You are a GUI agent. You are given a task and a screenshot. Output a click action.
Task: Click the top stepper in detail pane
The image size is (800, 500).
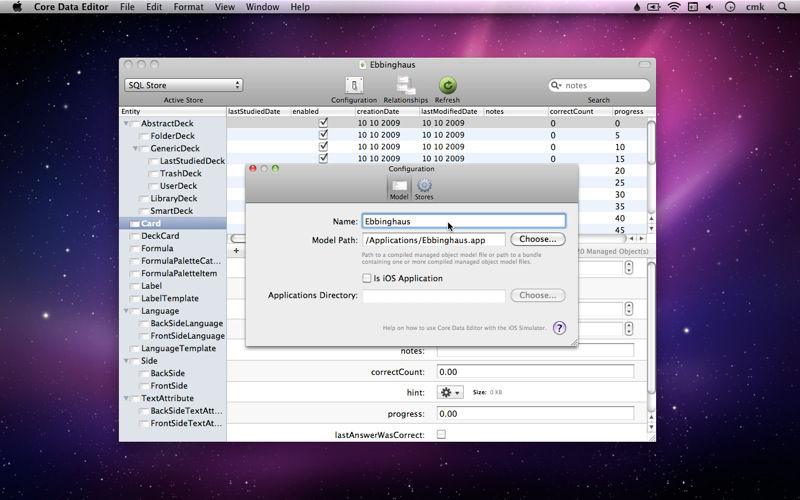coord(629,267)
